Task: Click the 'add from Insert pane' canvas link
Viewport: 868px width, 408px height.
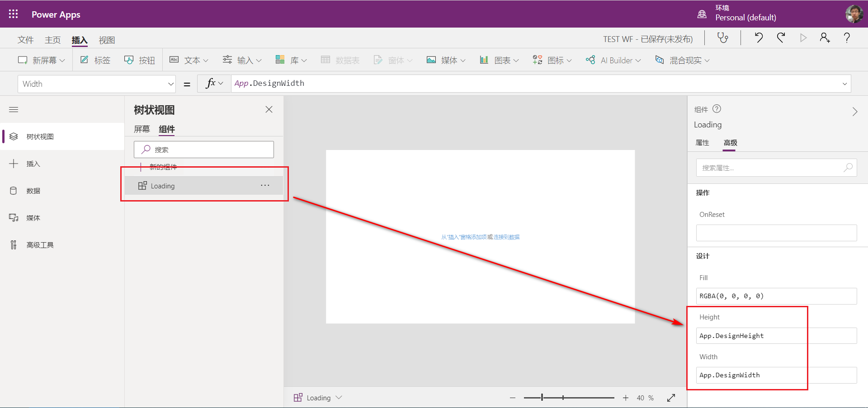Action: (464, 237)
